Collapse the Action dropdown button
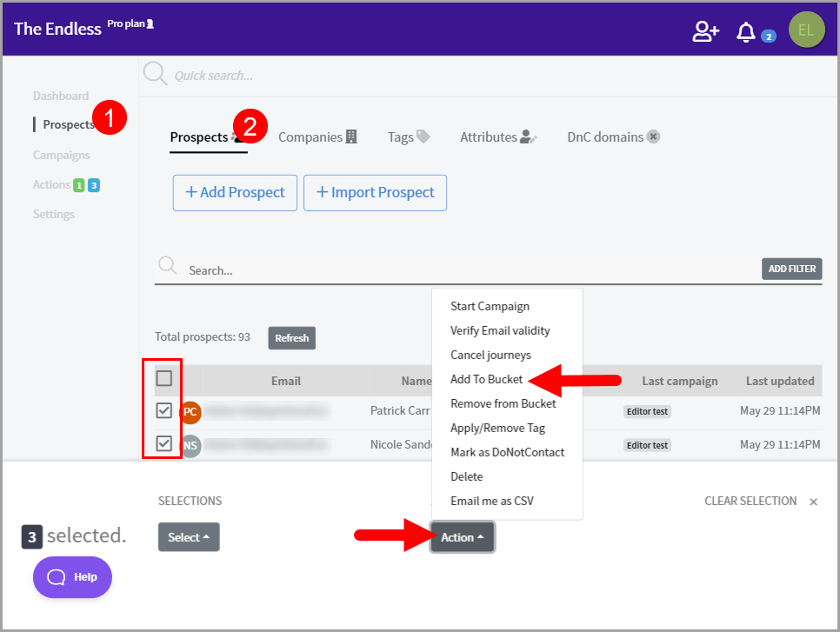Screen dimensions: 840x632 pos(462,537)
